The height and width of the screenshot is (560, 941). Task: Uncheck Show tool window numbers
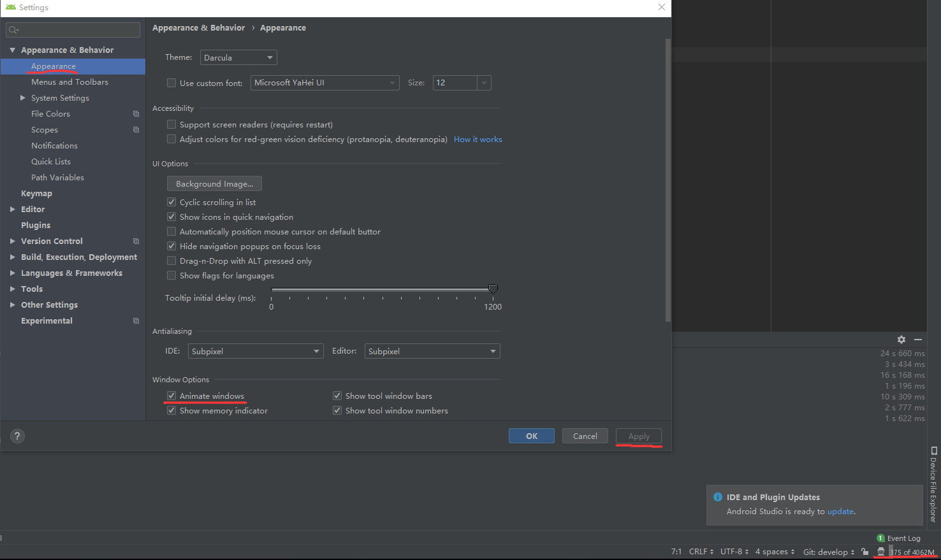337,410
